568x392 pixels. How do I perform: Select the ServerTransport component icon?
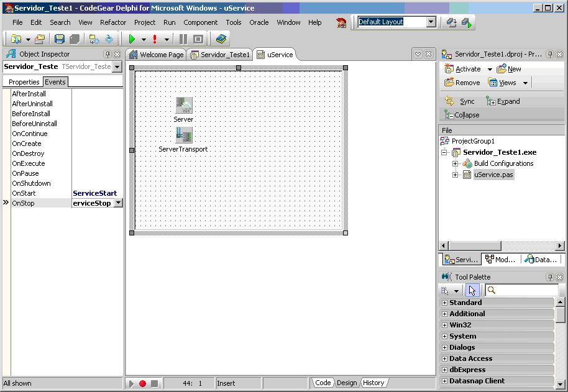coord(183,135)
